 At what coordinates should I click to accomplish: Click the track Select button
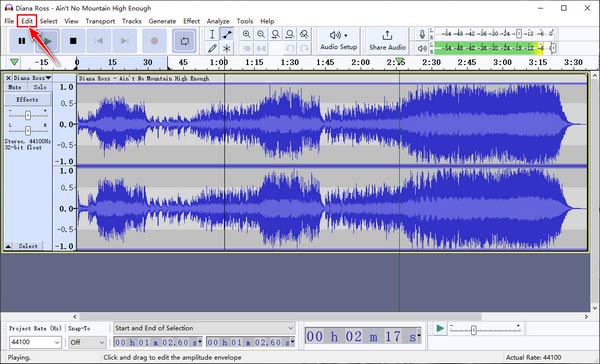pyautogui.click(x=28, y=246)
